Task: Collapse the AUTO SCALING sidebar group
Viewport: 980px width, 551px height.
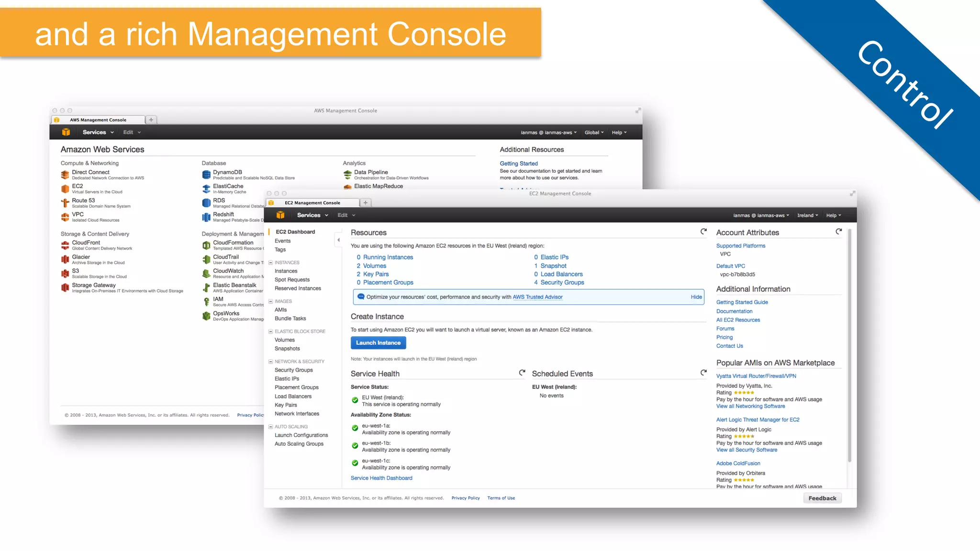Action: pos(271,427)
